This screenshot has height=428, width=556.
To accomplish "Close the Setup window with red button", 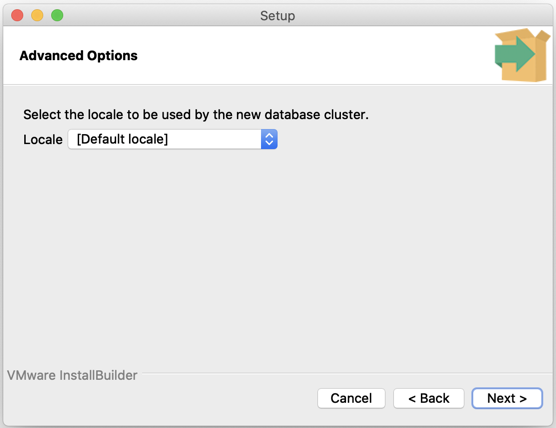I will [x=17, y=15].
